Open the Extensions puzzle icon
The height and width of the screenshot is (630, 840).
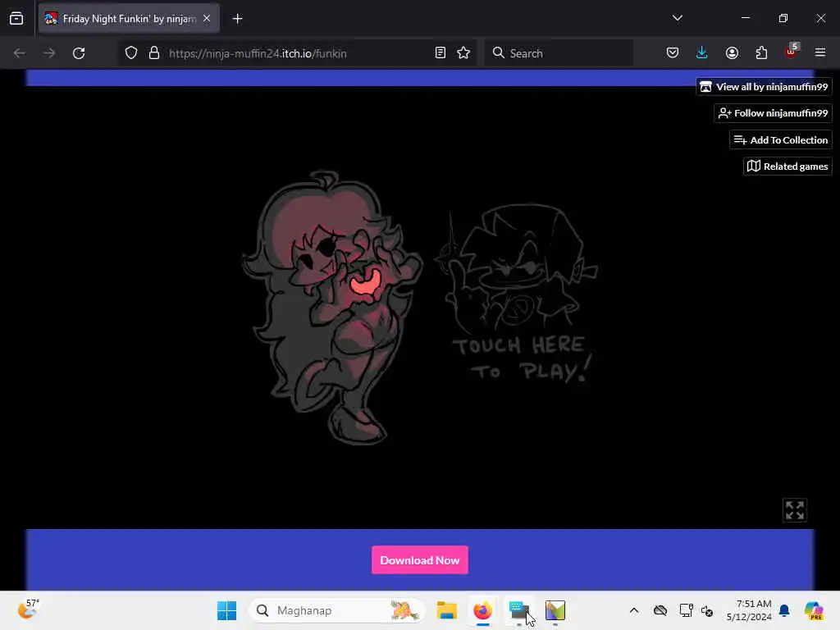pos(761,53)
